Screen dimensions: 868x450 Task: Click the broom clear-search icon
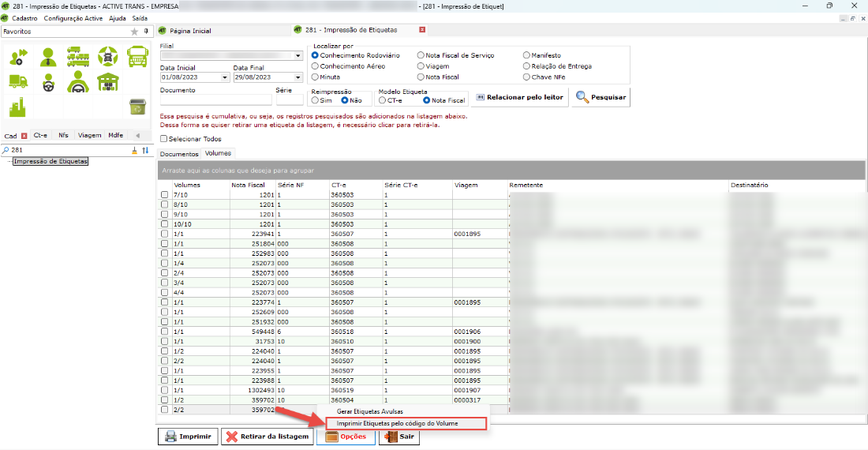(134, 150)
